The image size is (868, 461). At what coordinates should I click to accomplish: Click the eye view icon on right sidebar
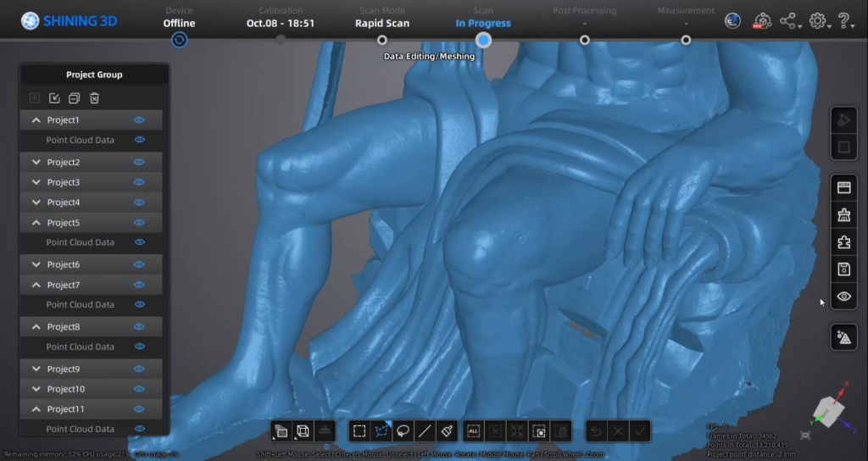click(843, 296)
